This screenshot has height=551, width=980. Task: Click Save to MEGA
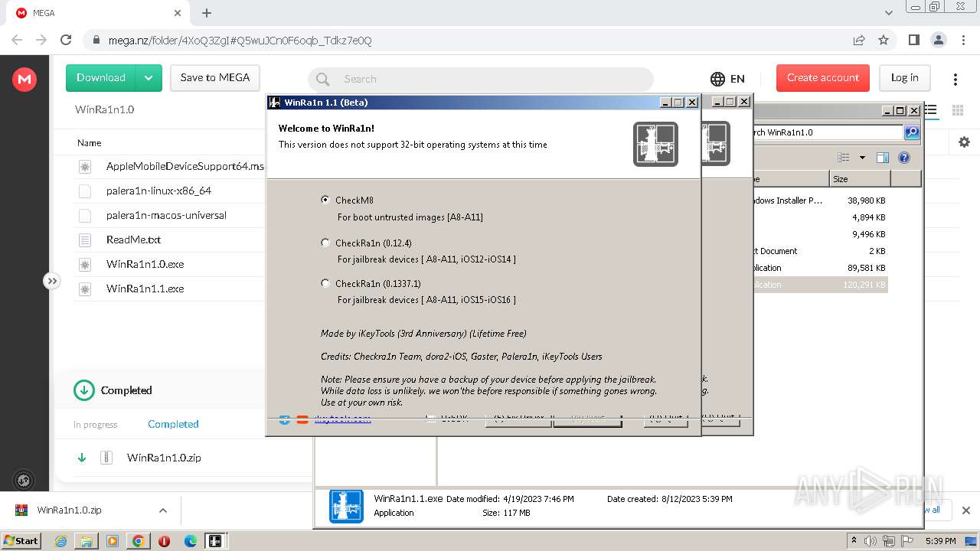pos(215,78)
